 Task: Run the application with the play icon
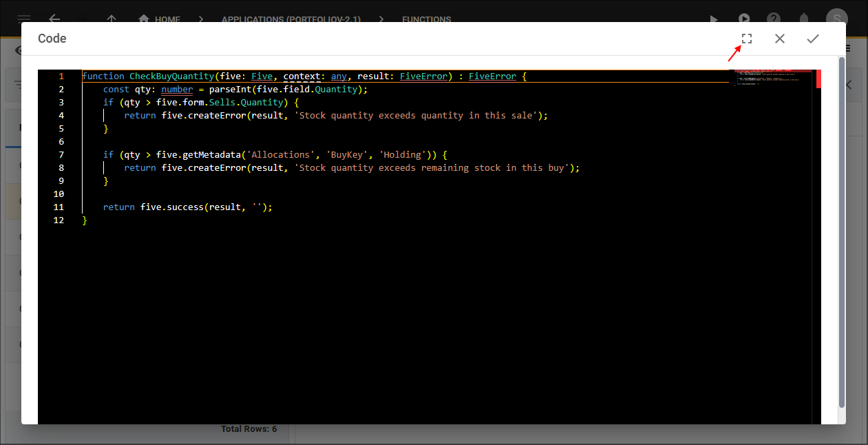tap(713, 19)
